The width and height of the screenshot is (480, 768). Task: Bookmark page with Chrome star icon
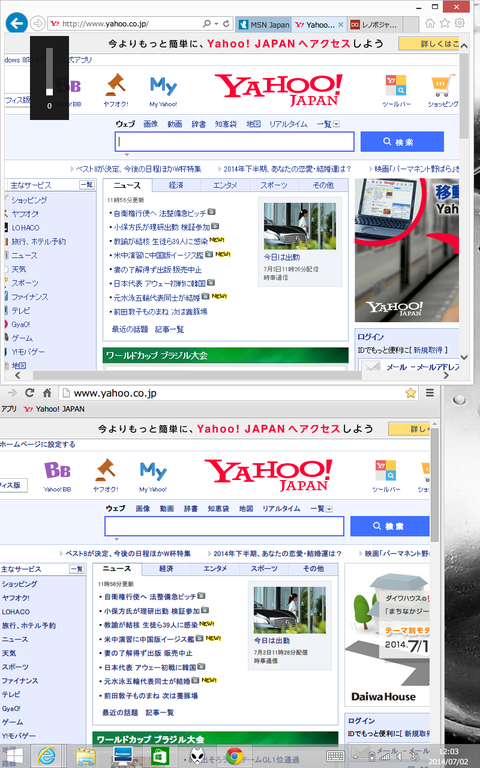pyautogui.click(x=410, y=392)
